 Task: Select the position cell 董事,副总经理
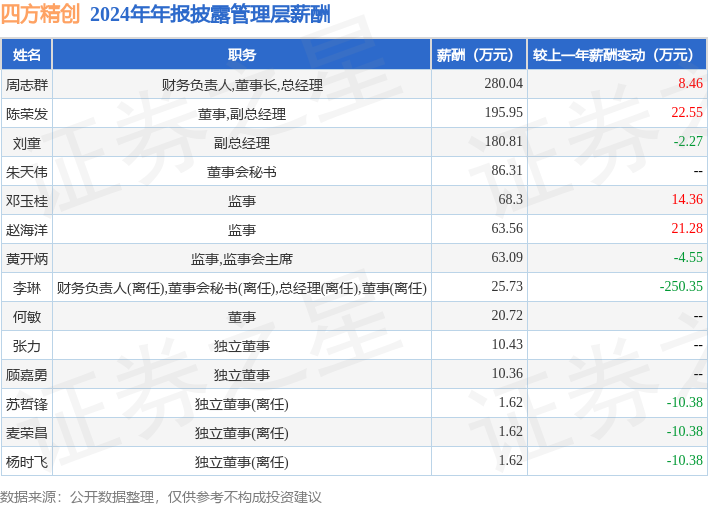point(242,114)
